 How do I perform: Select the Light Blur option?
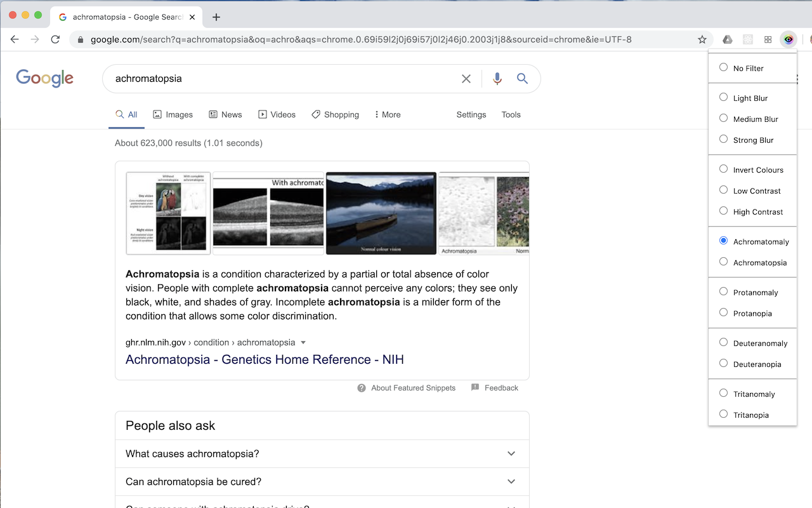click(x=723, y=97)
